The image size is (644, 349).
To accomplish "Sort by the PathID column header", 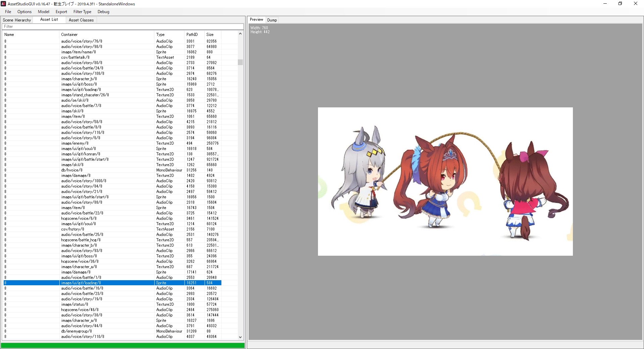I will 195,35.
